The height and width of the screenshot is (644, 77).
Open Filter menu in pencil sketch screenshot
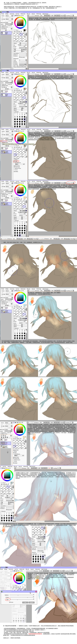click(29, 14)
